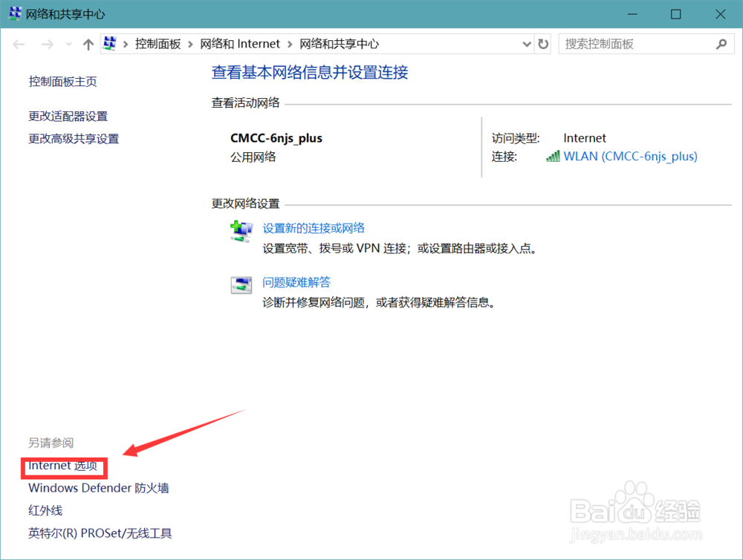Image resolution: width=743 pixels, height=560 pixels.
Task: Open 问题疑难解答 link
Action: [296, 282]
